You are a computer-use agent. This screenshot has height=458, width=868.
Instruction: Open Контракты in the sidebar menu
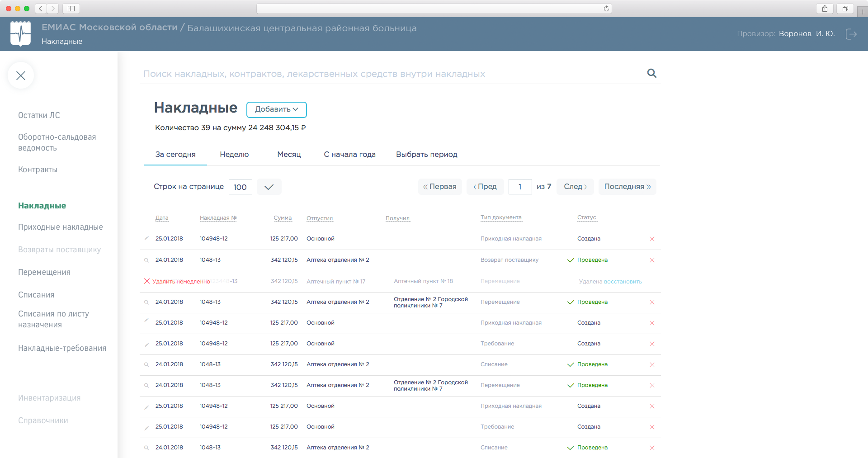point(38,170)
